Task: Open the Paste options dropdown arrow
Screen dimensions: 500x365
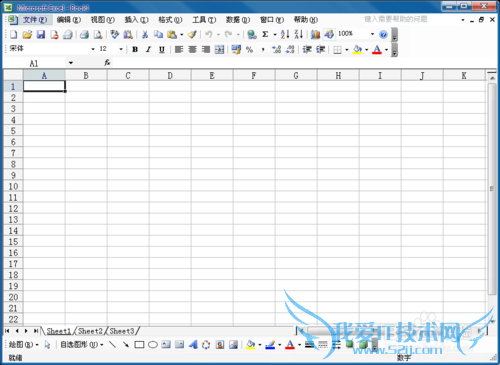Action: pos(181,34)
